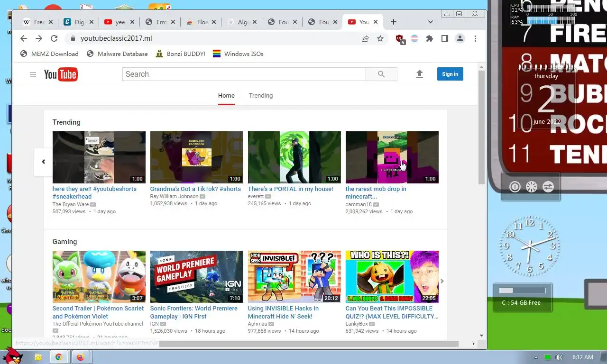The width and height of the screenshot is (607, 364).
Task: Show previous Trending videos
Action: tap(43, 162)
